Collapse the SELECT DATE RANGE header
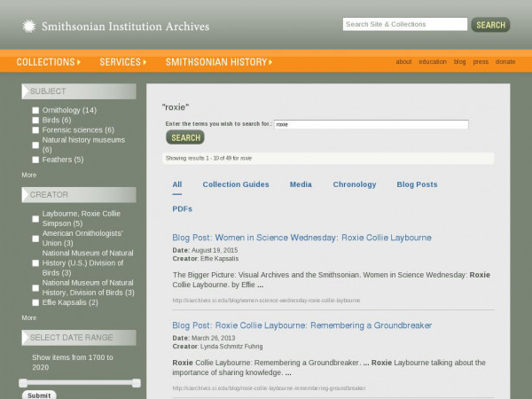The width and height of the screenshot is (532, 399). [x=79, y=338]
